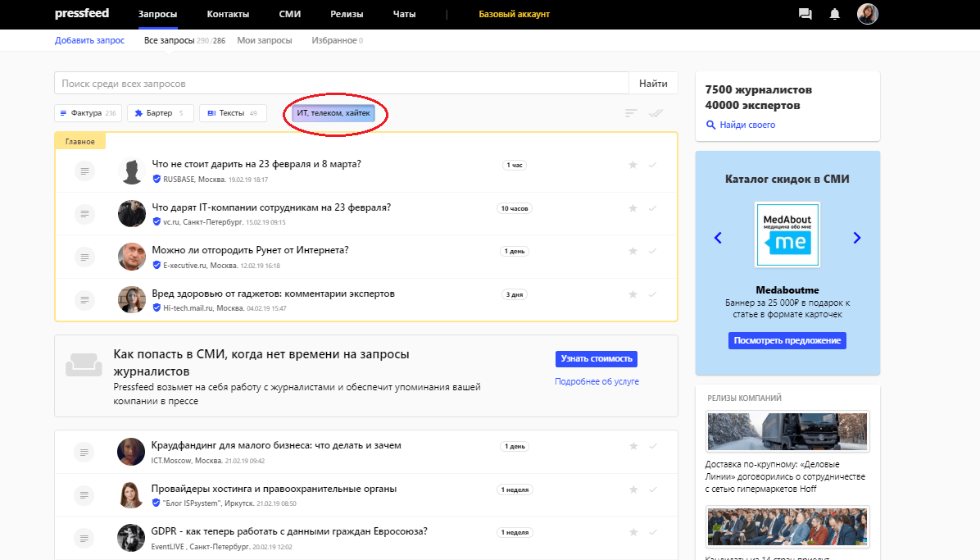Image resolution: width=980 pixels, height=560 pixels.
Task: Show previous offer in discount catalog
Action: [x=718, y=238]
